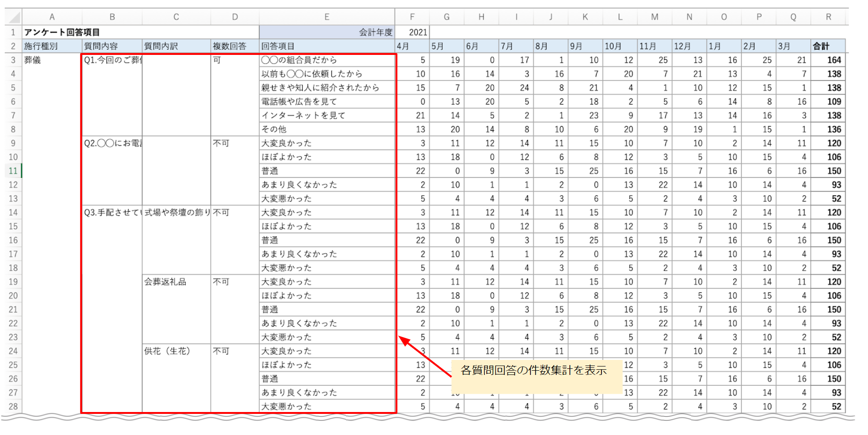
Task: Select column R header
Action: pos(828,17)
